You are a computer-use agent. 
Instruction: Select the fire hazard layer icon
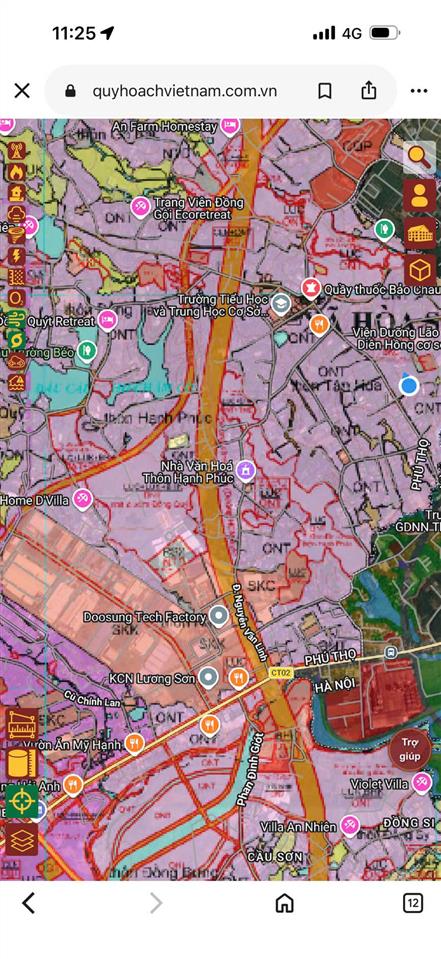point(16,171)
